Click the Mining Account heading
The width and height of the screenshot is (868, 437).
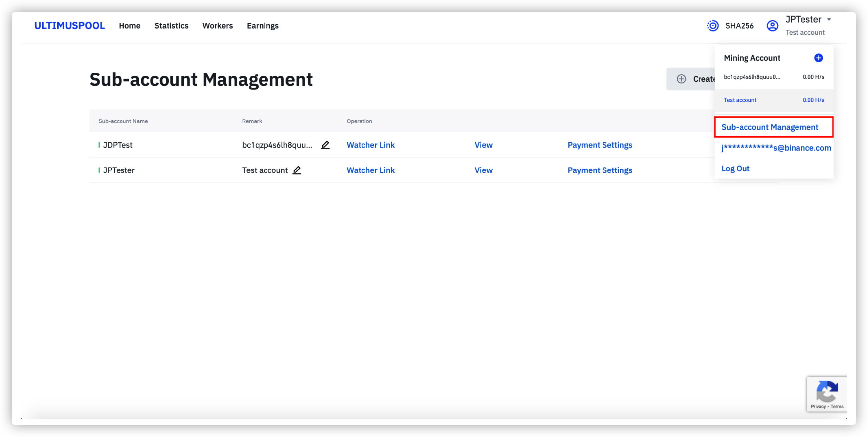tap(752, 58)
